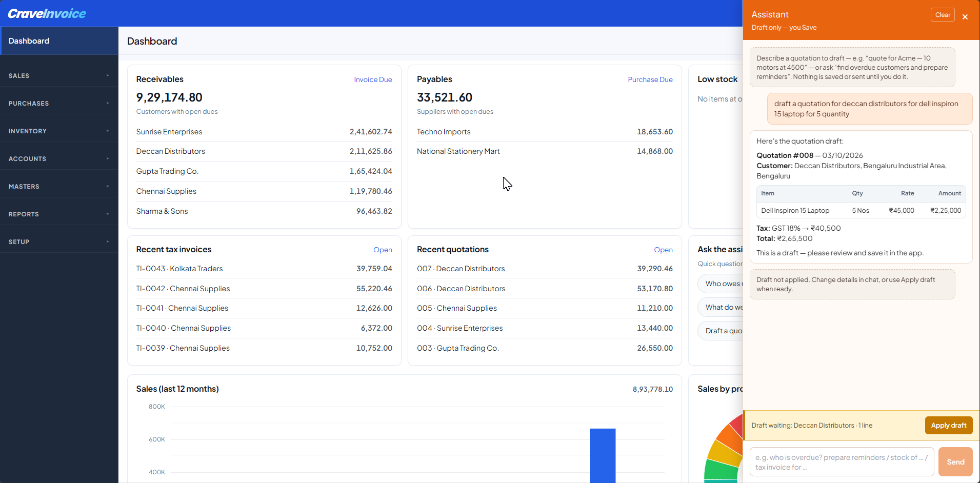Select Gupta Trading Co. receivable row
Viewport: 980px width, 483px height.
point(264,171)
